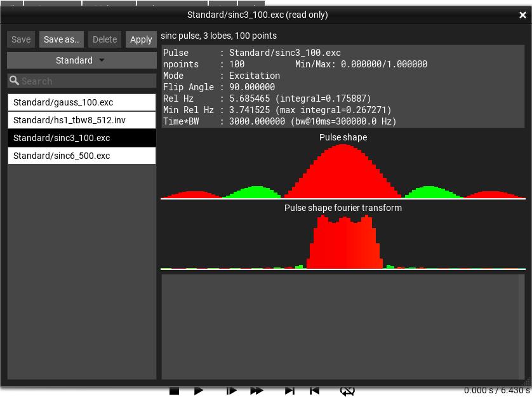The width and height of the screenshot is (532, 399).
Task: Click the Save button
Action: click(x=21, y=39)
